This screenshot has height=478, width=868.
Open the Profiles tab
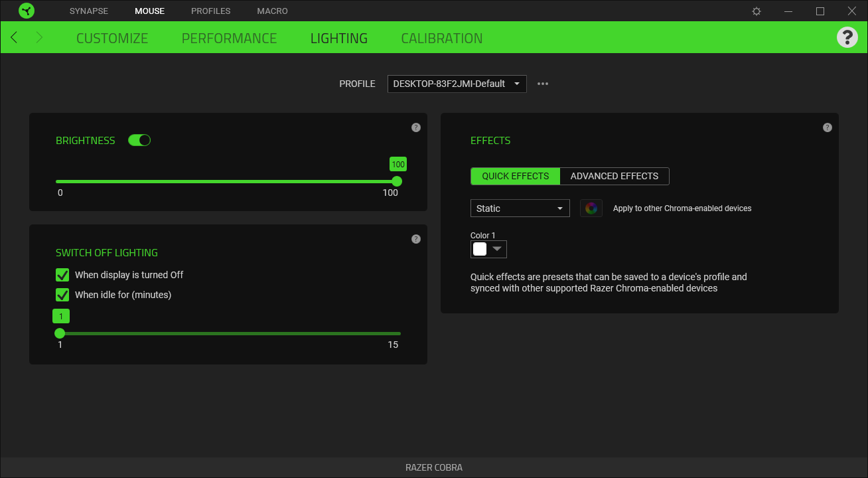pos(211,11)
